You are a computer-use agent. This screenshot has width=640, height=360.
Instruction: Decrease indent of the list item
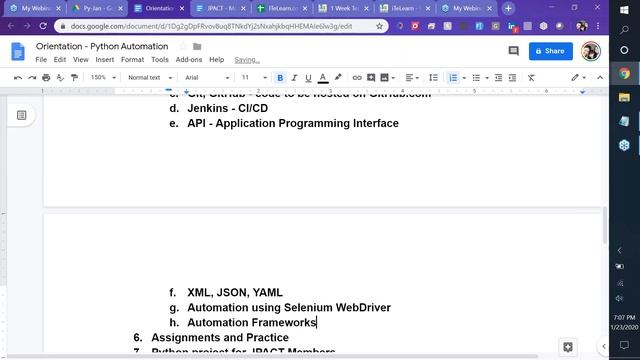[x=498, y=78]
